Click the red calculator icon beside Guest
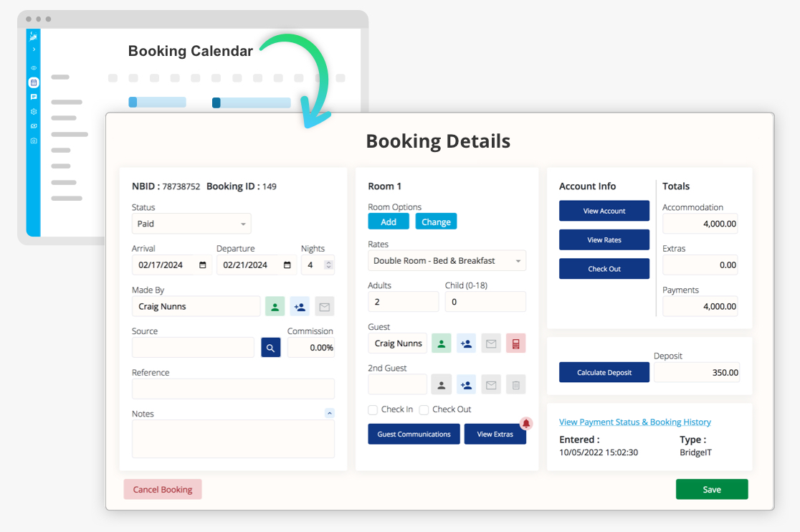 point(515,343)
